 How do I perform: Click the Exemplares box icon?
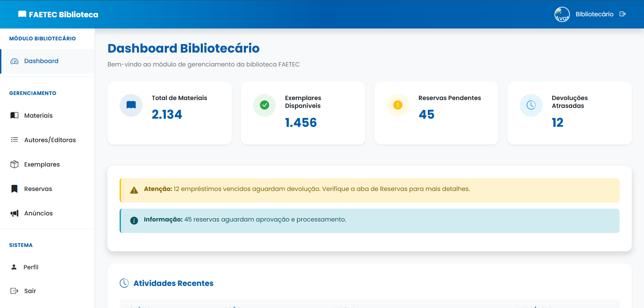[x=14, y=164]
